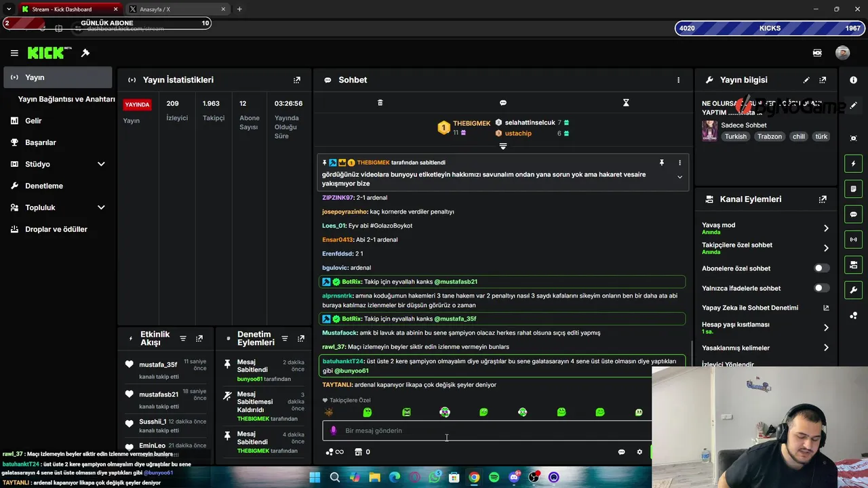Click the broadcast signal icon in right rail
Image resolution: width=868 pixels, height=488 pixels.
(853, 239)
